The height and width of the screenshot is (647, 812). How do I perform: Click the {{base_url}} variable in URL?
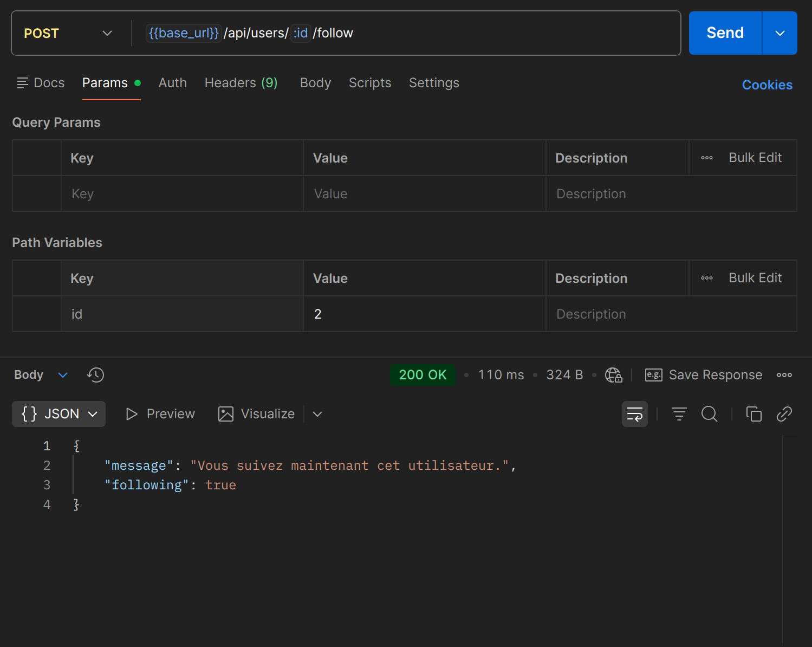pyautogui.click(x=184, y=33)
